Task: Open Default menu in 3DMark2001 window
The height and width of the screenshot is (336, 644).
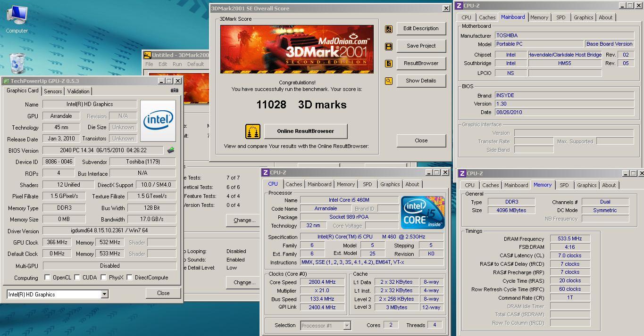Action: click(x=196, y=64)
